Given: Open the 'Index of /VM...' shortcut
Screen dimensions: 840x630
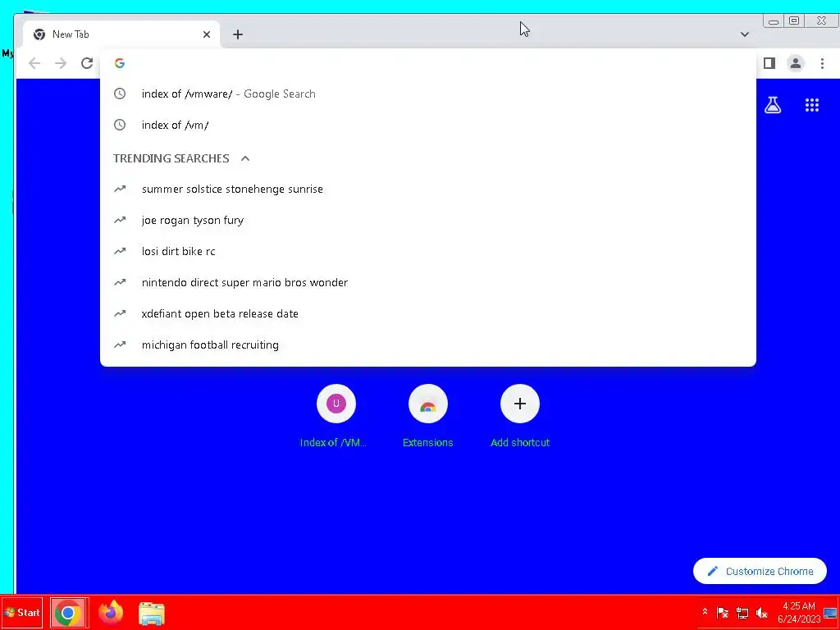Looking at the screenshot, I should click(336, 417).
